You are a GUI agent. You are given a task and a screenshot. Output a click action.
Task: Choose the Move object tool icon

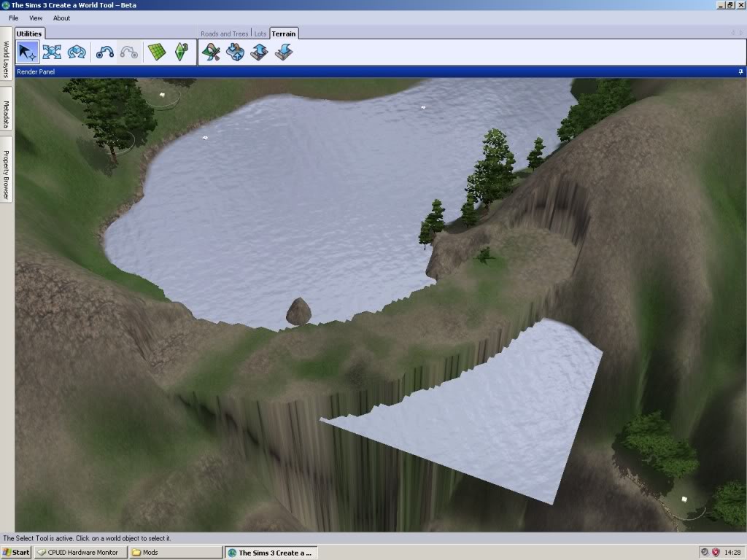tap(52, 52)
